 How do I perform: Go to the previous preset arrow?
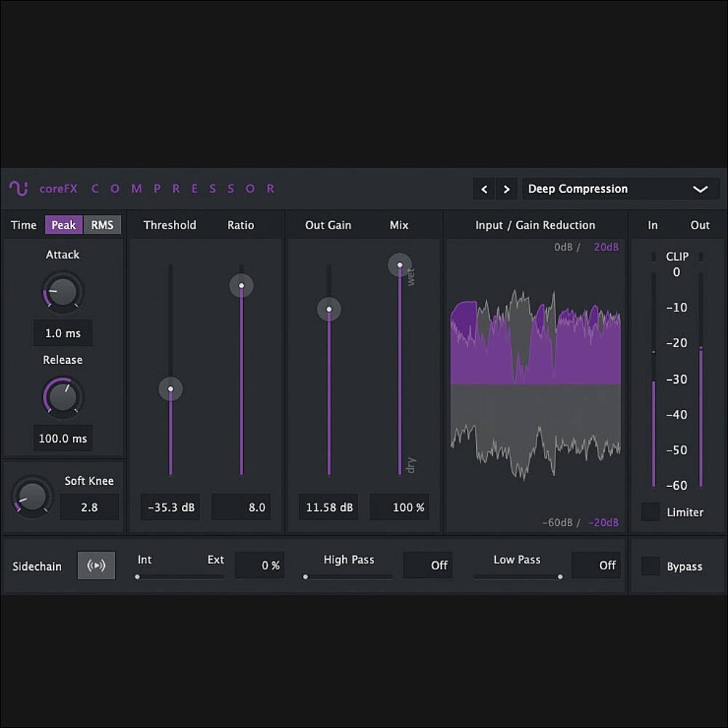pyautogui.click(x=484, y=189)
